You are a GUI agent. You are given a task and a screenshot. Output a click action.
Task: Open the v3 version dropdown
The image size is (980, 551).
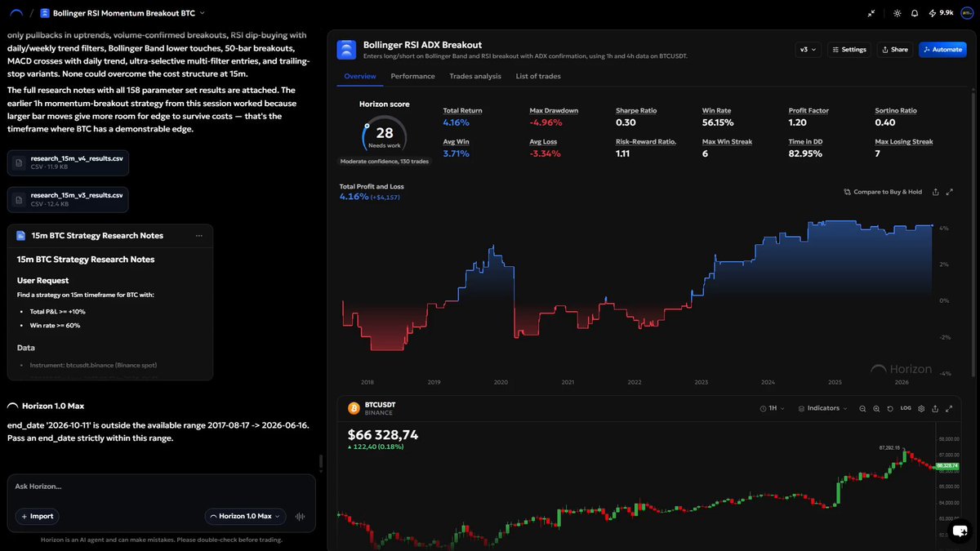[x=807, y=49]
